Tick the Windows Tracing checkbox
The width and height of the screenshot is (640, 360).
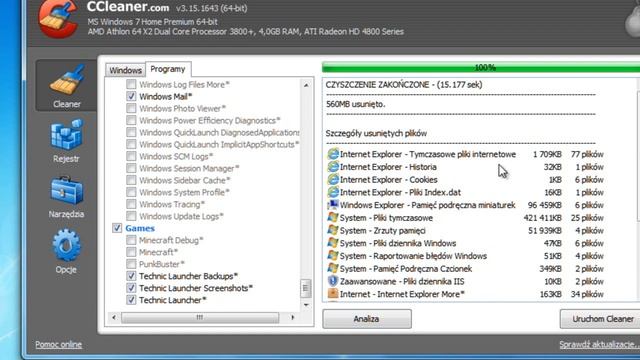[131, 204]
